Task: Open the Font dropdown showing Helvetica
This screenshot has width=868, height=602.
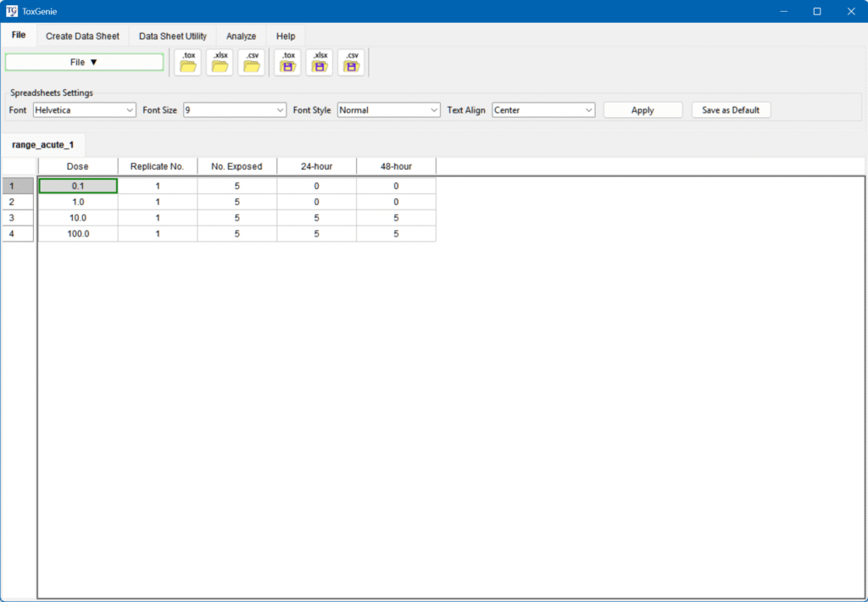Action: pyautogui.click(x=84, y=110)
